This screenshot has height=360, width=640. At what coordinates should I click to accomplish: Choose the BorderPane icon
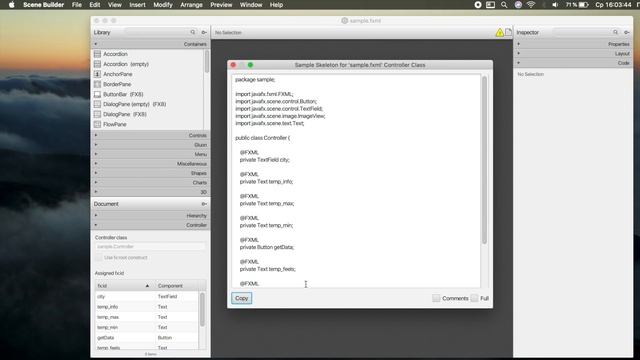[x=97, y=84]
